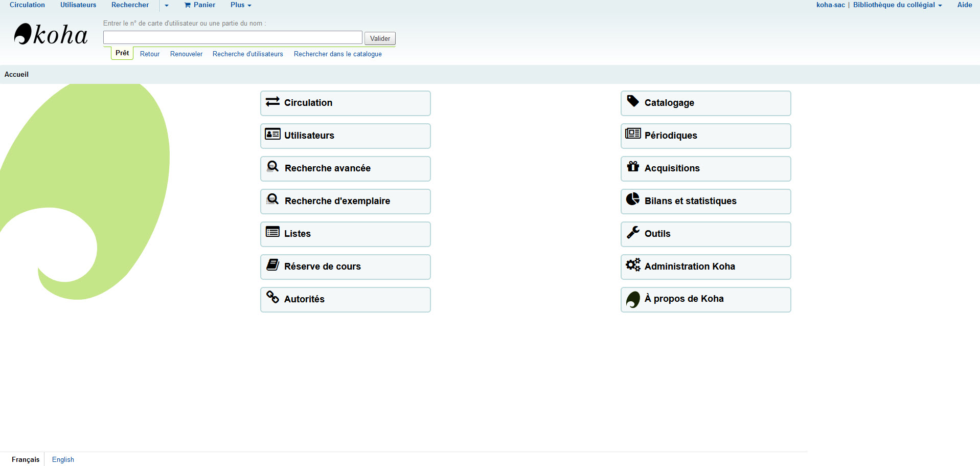Click the Panier shopping cart icon
This screenshot has height=466, width=980.
[x=188, y=5]
